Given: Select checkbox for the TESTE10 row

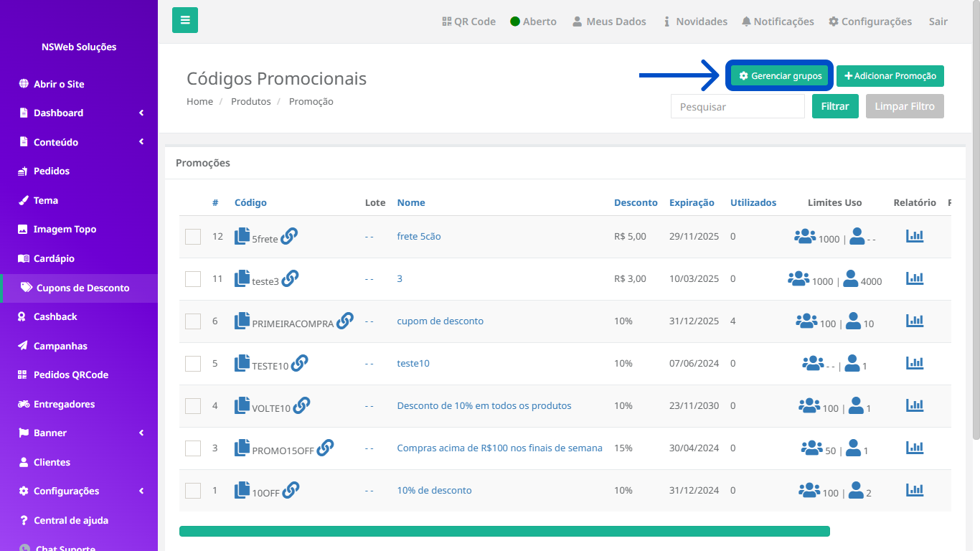Looking at the screenshot, I should [193, 364].
